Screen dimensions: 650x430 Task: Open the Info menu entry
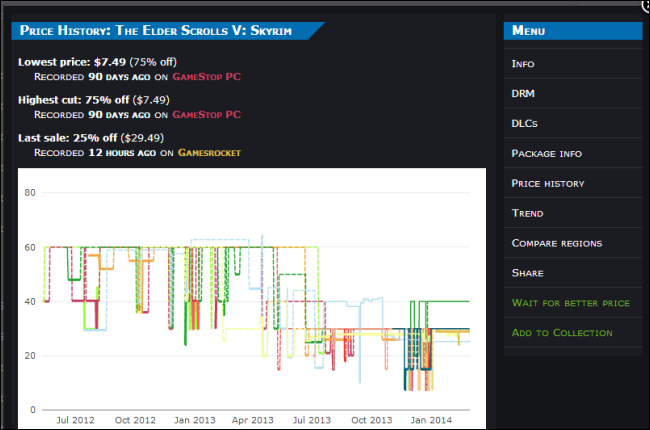573,64
